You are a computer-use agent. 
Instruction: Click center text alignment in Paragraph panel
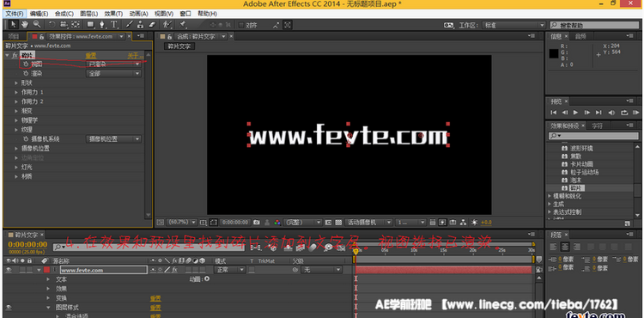point(565,247)
